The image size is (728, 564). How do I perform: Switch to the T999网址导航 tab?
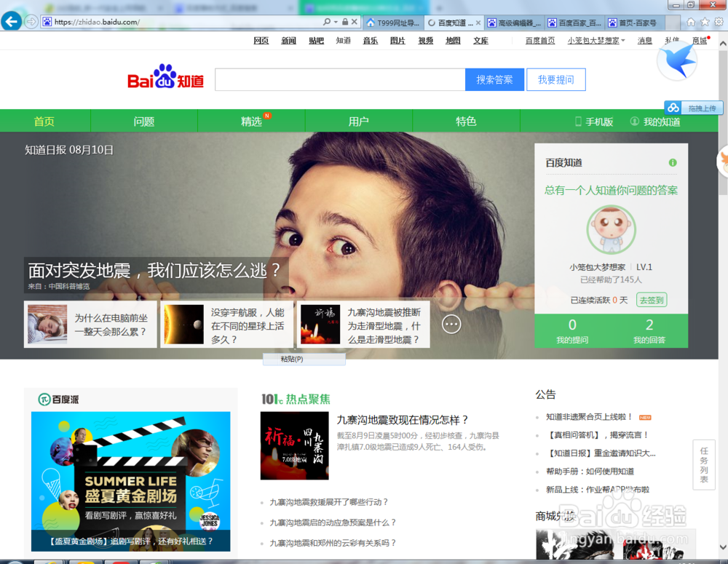[393, 23]
